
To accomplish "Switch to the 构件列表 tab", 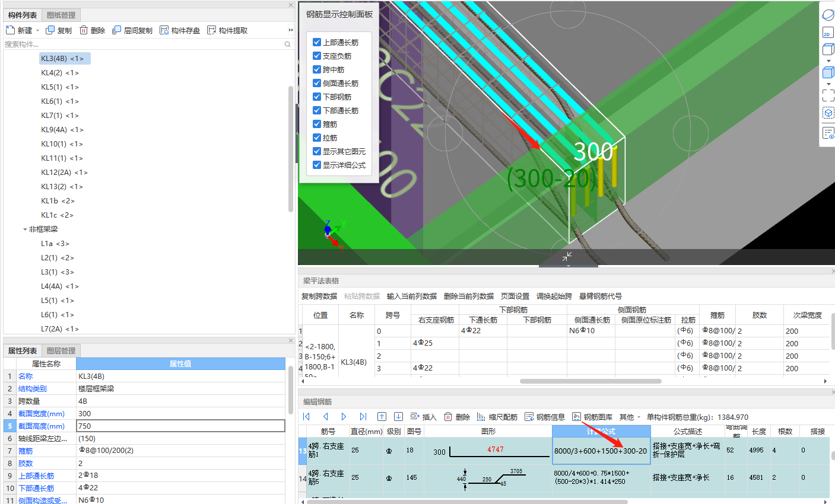I will 23,15.
